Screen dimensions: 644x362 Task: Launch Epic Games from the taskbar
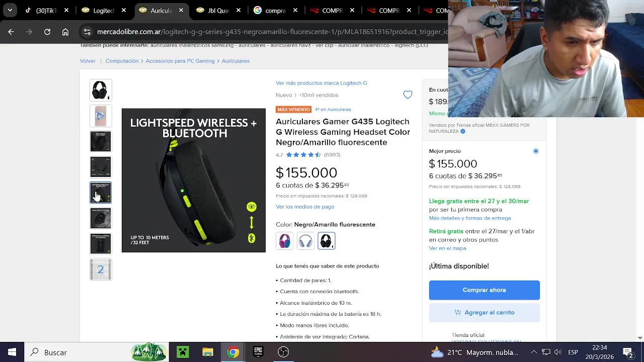(258, 352)
